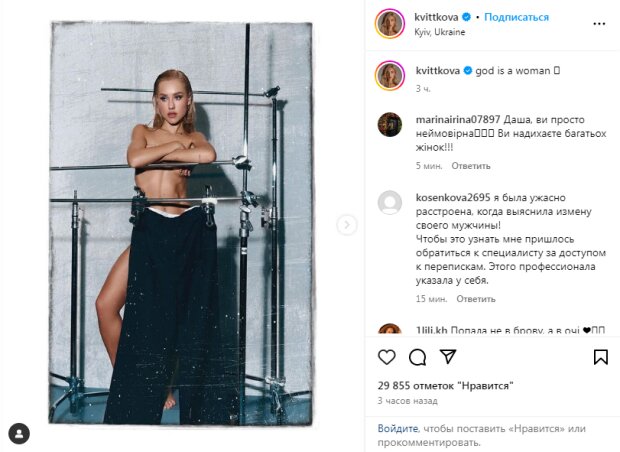Share the post via paper plane icon

click(448, 357)
